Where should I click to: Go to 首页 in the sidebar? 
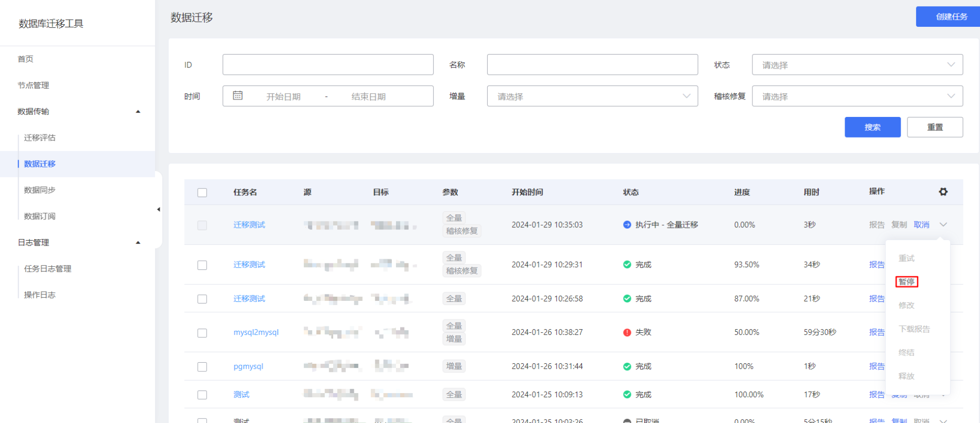tap(25, 59)
